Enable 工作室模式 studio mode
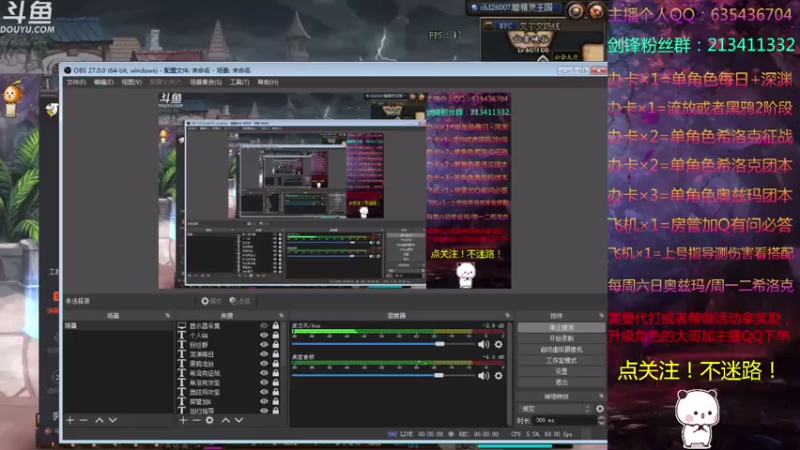800x450 pixels. click(561, 360)
